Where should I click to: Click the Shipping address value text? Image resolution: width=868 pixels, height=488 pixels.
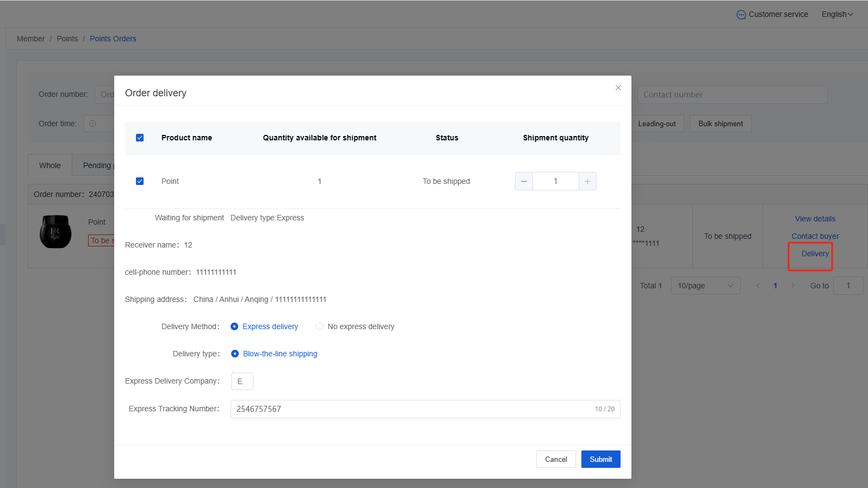[x=260, y=299]
